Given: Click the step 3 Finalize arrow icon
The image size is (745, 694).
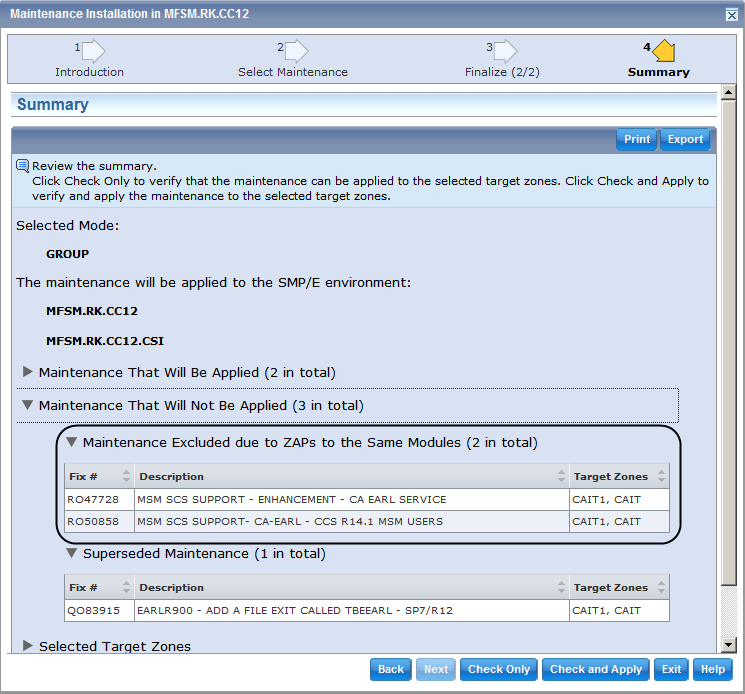Looking at the screenshot, I should click(506, 51).
